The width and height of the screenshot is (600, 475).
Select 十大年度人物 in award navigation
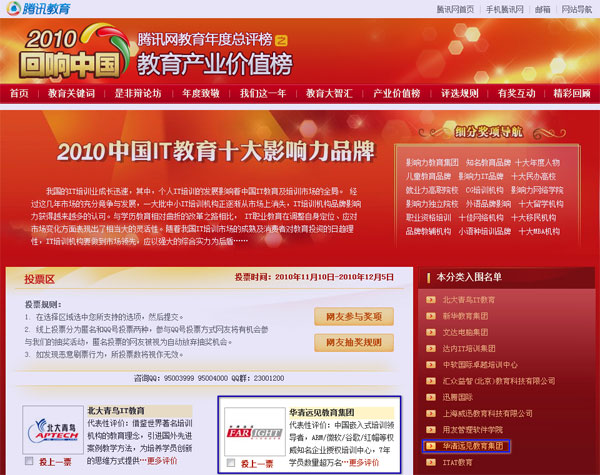537,162
